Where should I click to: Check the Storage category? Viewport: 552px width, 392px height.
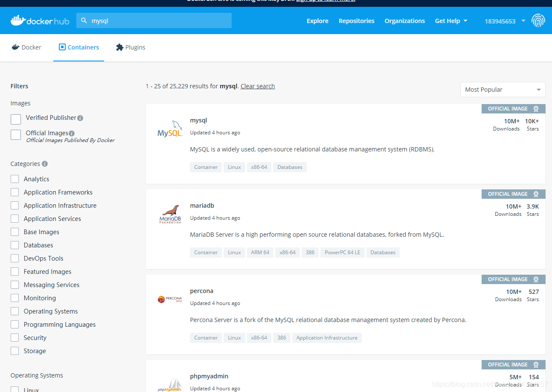(15, 351)
